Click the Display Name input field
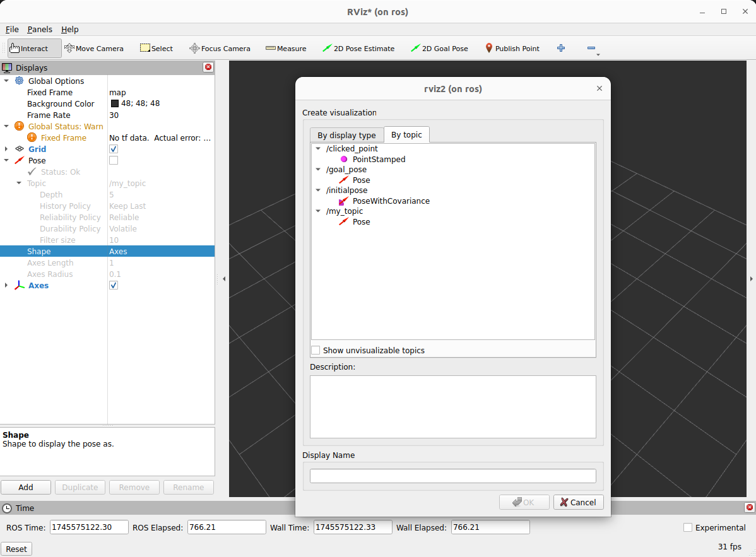The height and width of the screenshot is (557, 756). pos(452,476)
